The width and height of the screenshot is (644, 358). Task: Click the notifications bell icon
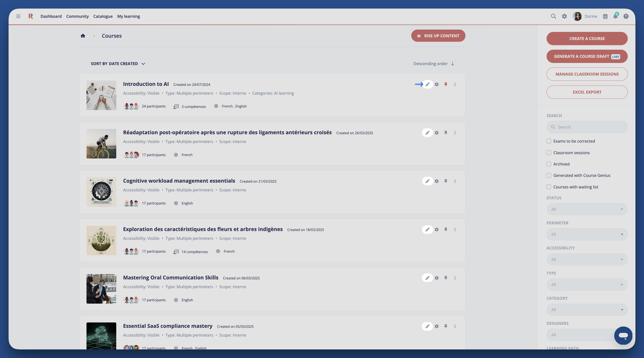tap(615, 16)
